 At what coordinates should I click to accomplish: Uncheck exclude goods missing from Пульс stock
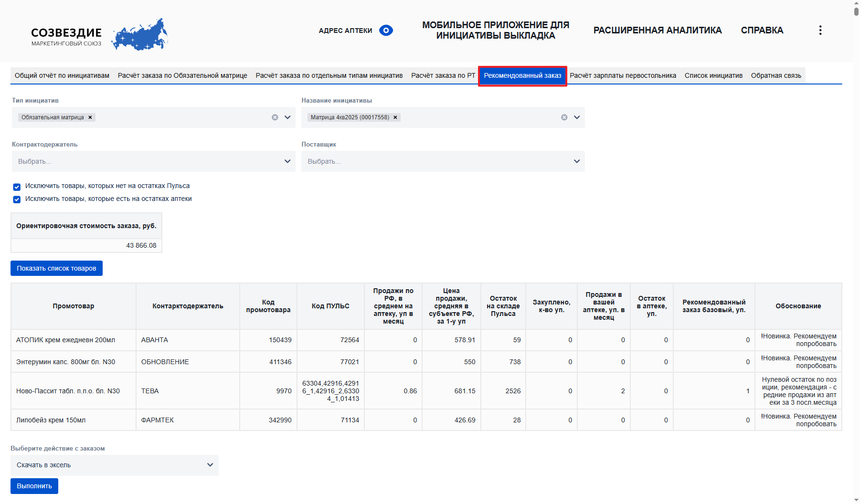click(17, 187)
